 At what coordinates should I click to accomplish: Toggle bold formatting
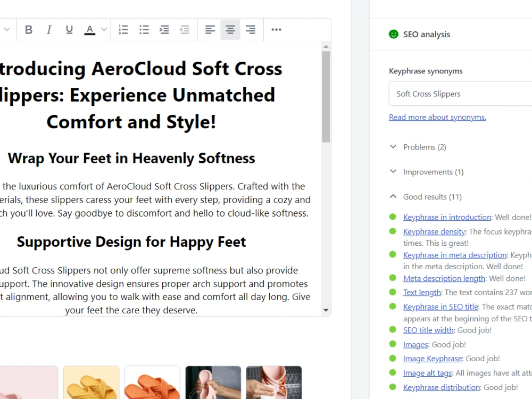29,29
